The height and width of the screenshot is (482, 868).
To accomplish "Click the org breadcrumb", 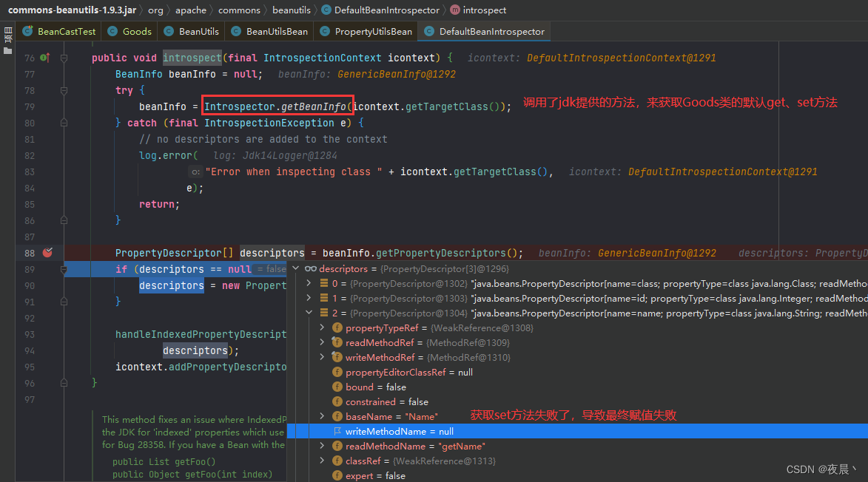I will (155, 10).
